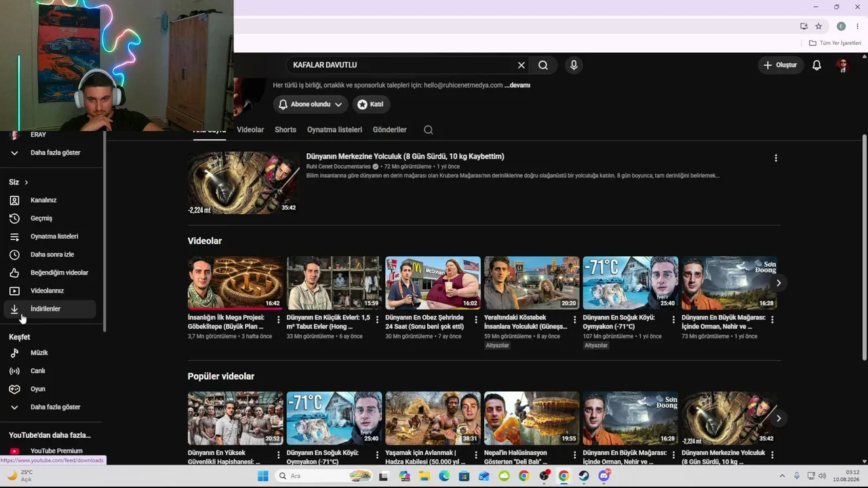Open YouTube account avatar menu
Screen dimensions: 868x488
tap(843, 65)
